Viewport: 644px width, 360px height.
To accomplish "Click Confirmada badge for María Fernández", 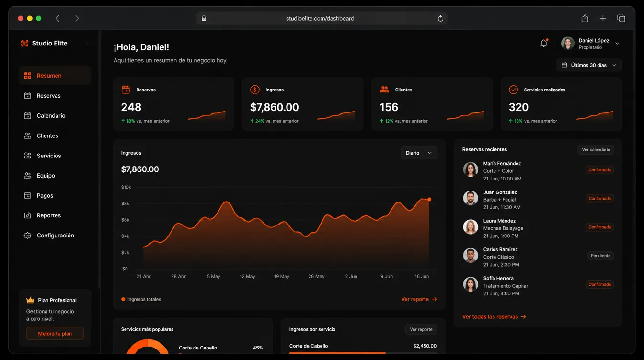I will pyautogui.click(x=599, y=170).
